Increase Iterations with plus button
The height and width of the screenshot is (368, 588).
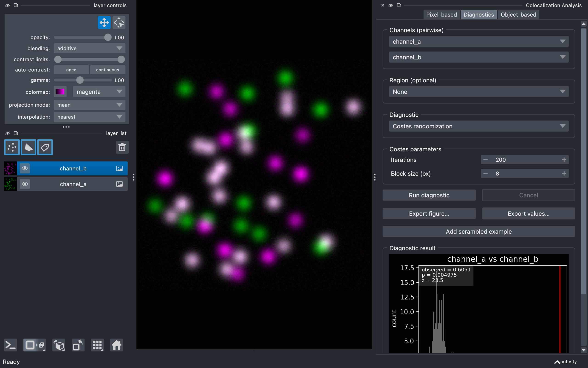click(x=564, y=160)
